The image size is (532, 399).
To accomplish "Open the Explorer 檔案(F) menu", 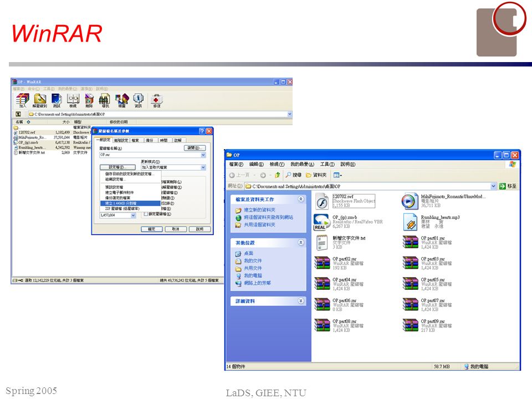I will [236, 164].
